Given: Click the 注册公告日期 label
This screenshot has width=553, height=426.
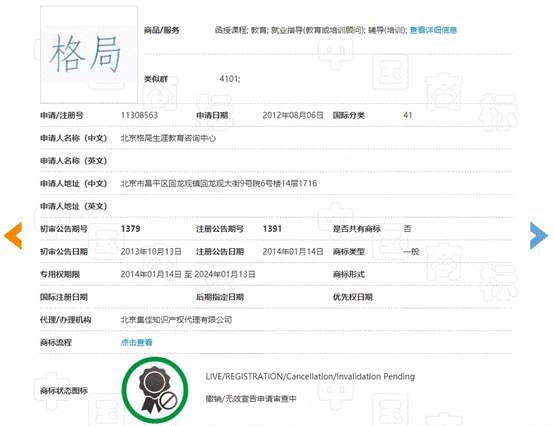Looking at the screenshot, I should click(x=220, y=252).
